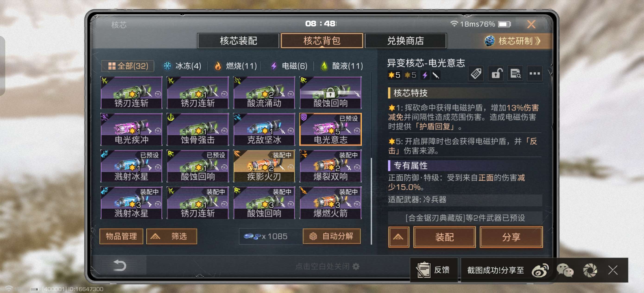Image resolution: width=644 pixels, height=293 pixels.
Task: Select the 疾影火刃 core thumbnail
Action: (x=264, y=166)
